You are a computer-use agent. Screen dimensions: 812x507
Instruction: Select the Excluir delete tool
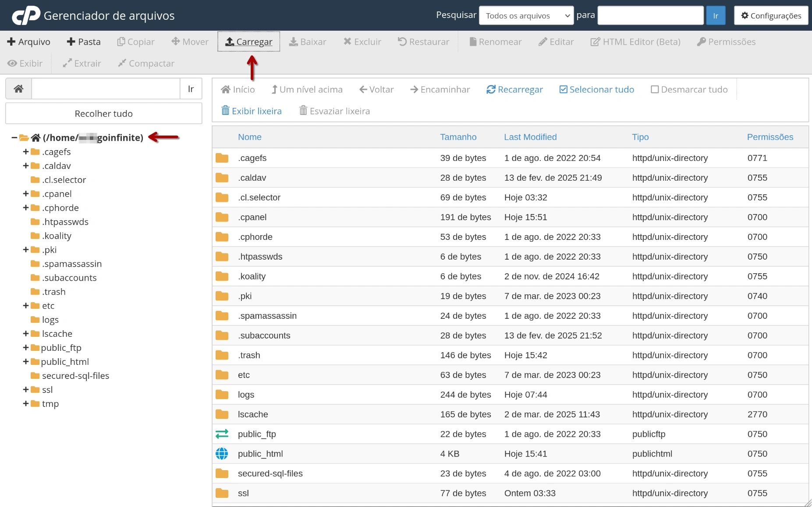click(x=362, y=41)
